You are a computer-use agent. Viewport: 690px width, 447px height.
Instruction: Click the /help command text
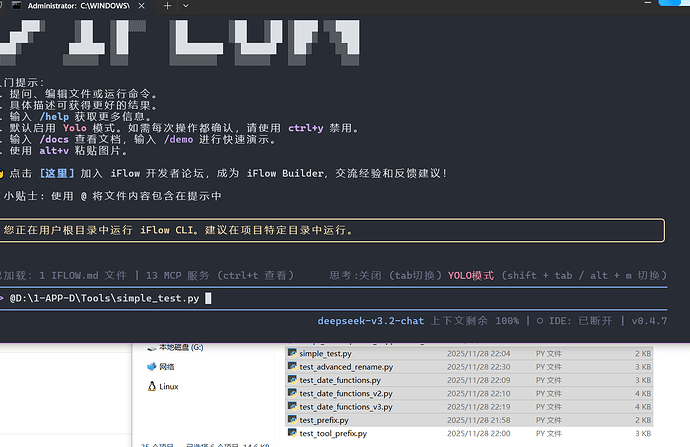click(54, 117)
